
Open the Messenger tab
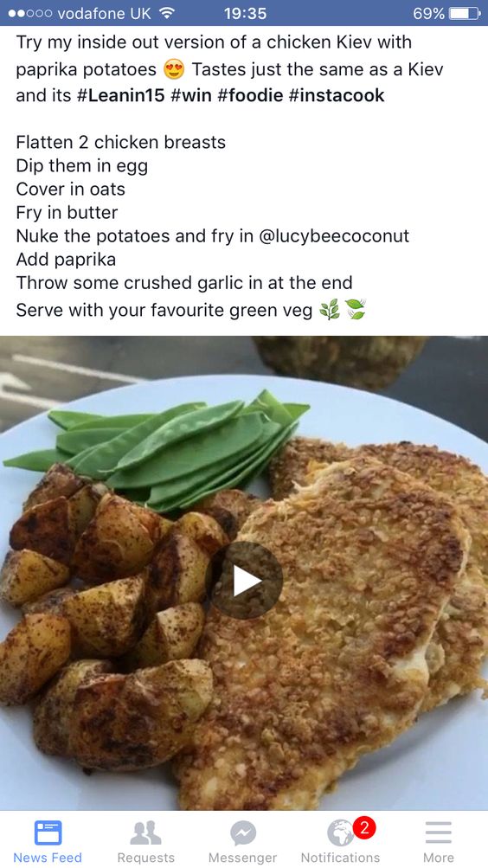(x=242, y=841)
